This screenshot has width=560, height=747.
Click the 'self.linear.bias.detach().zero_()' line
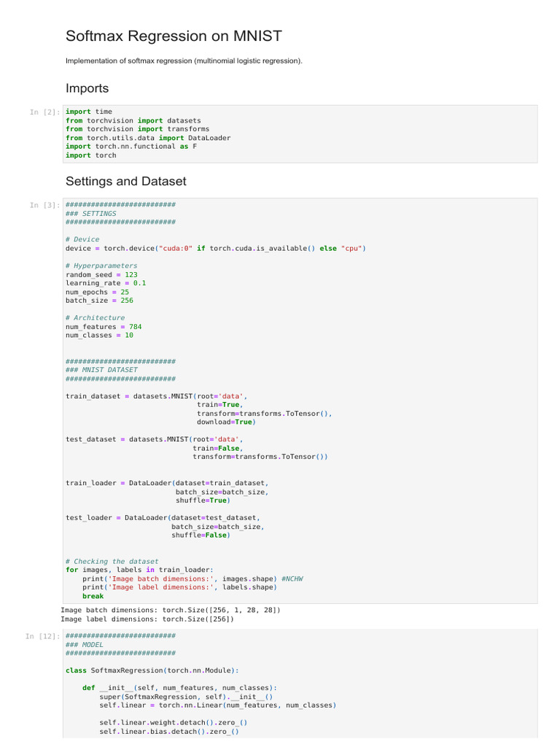click(168, 731)
